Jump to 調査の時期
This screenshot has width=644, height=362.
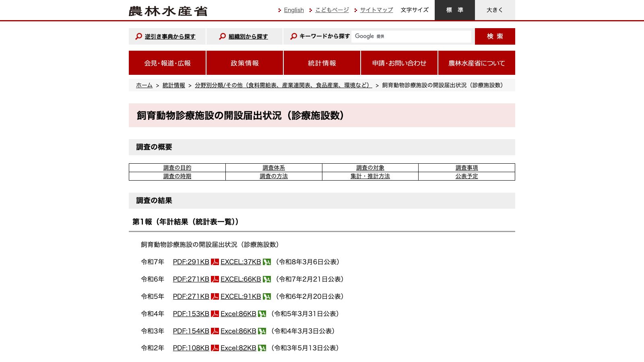(x=177, y=176)
